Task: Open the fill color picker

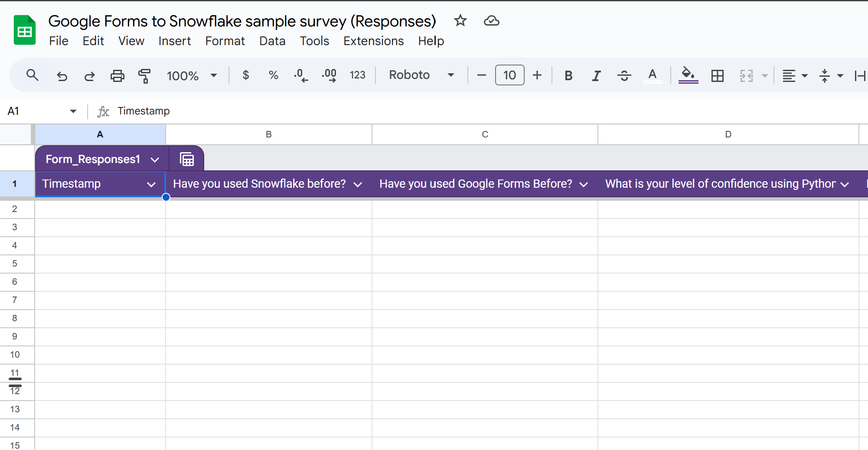Action: click(x=688, y=75)
